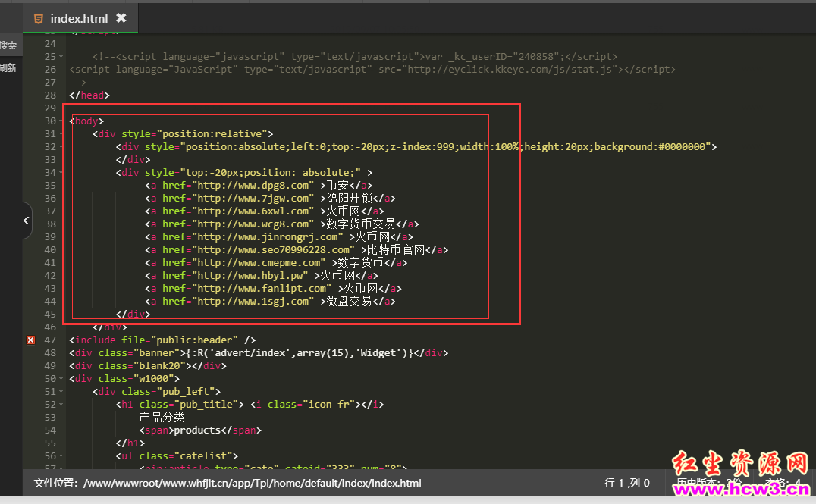
Task: Open the 搜索 search panel in the sidebar
Action: pyautogui.click(x=8, y=45)
